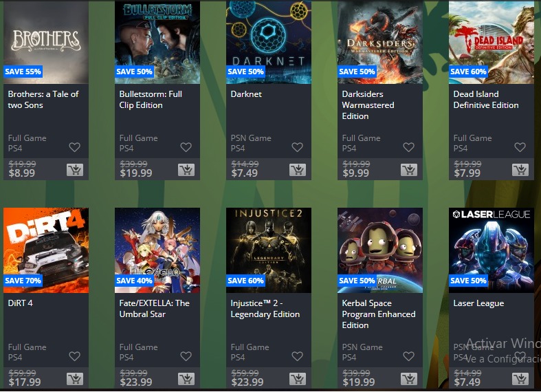Screen dimensions: 541x392
Task: Add Kerbal Space Program to cart
Action: click(409, 379)
